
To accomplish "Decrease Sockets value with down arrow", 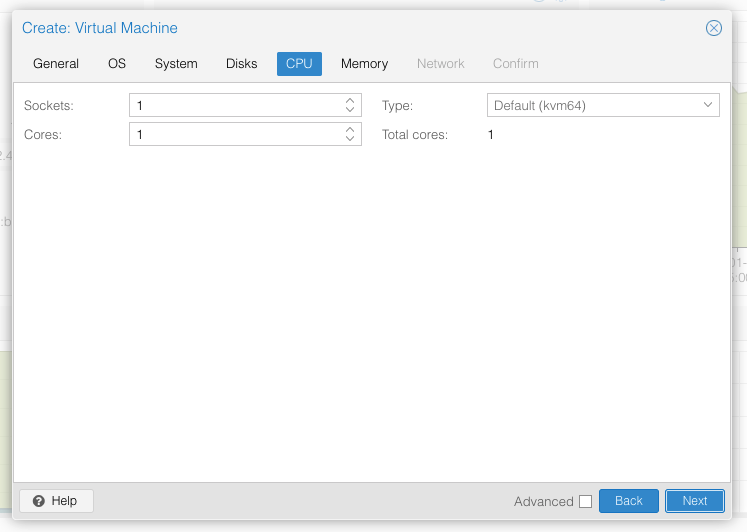I will point(350,110).
